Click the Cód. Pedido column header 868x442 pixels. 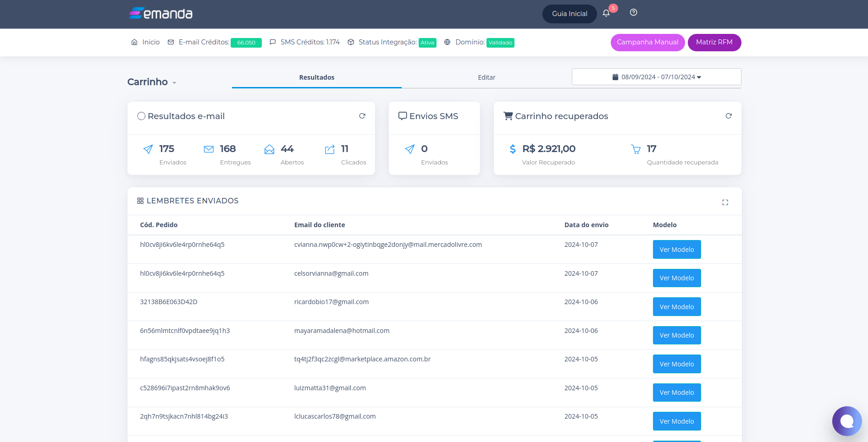point(159,225)
